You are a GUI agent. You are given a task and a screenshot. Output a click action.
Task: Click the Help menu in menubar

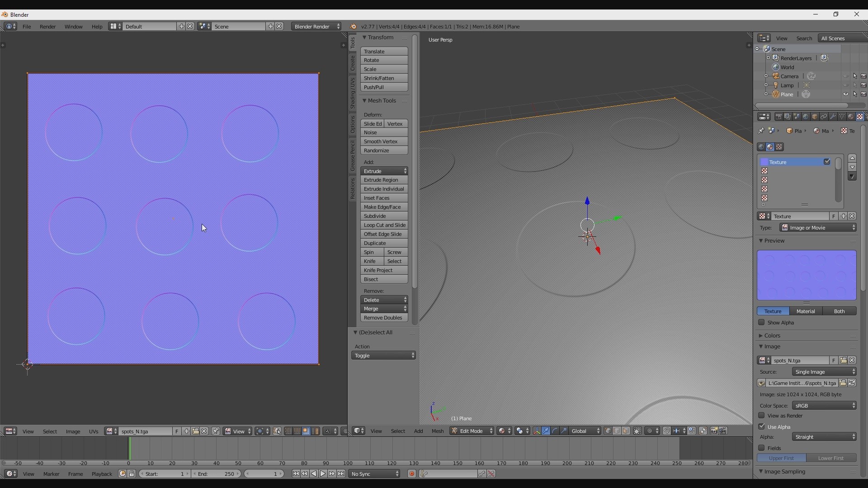point(97,26)
